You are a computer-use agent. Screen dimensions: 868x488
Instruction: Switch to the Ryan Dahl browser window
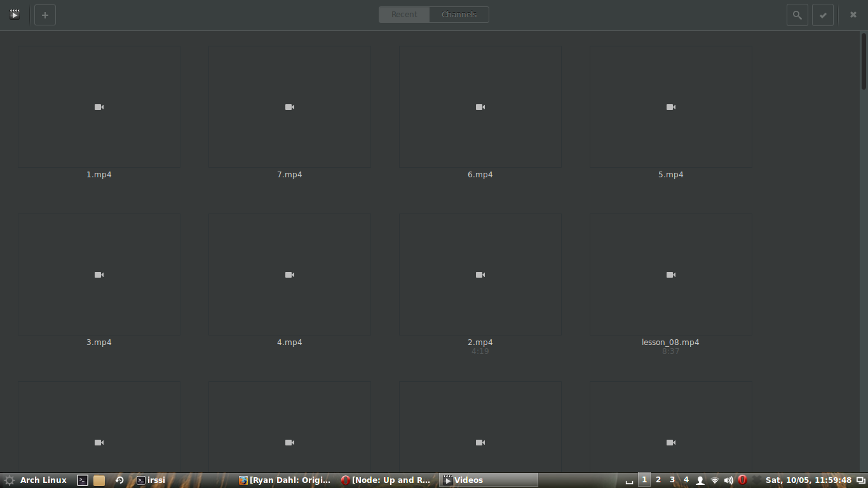click(285, 480)
